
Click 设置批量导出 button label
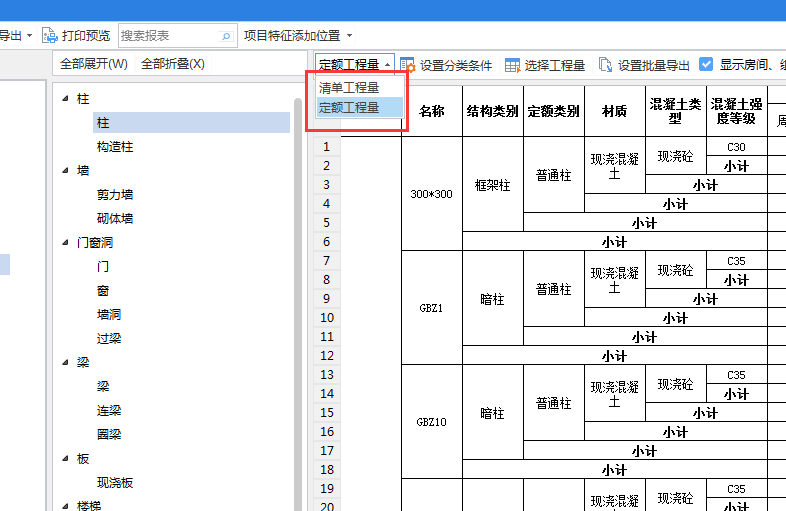[654, 65]
